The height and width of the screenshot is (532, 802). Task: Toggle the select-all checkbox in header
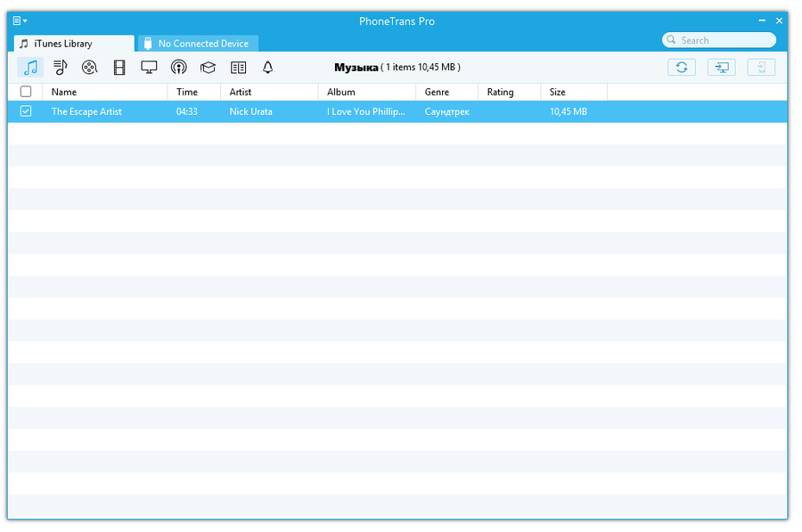[26, 92]
